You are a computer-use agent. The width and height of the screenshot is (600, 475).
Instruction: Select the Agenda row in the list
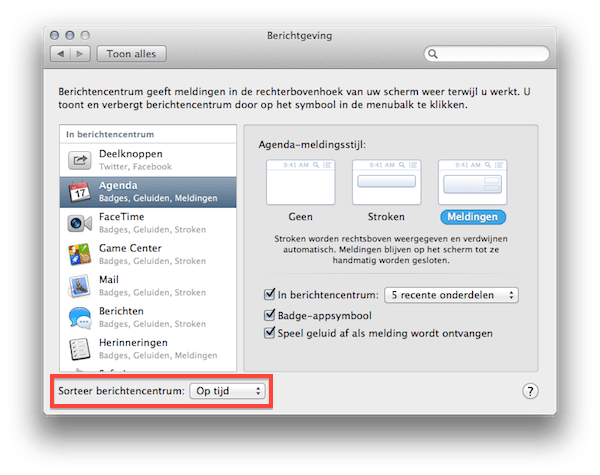pyautogui.click(x=148, y=192)
